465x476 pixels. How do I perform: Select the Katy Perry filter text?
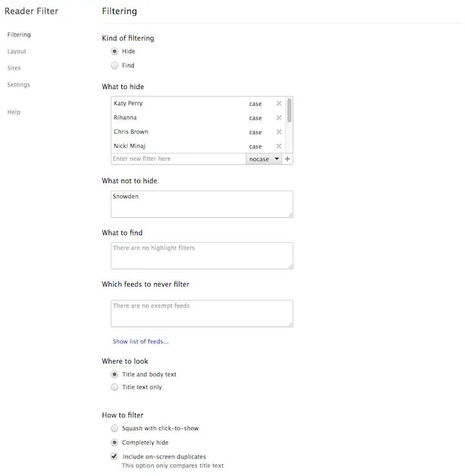pyautogui.click(x=128, y=103)
